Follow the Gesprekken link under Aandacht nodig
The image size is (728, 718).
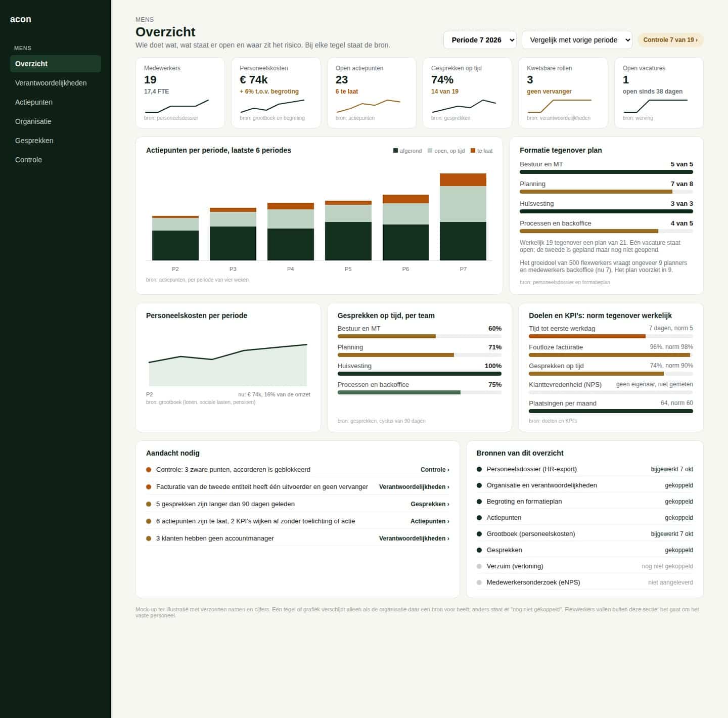(x=430, y=504)
